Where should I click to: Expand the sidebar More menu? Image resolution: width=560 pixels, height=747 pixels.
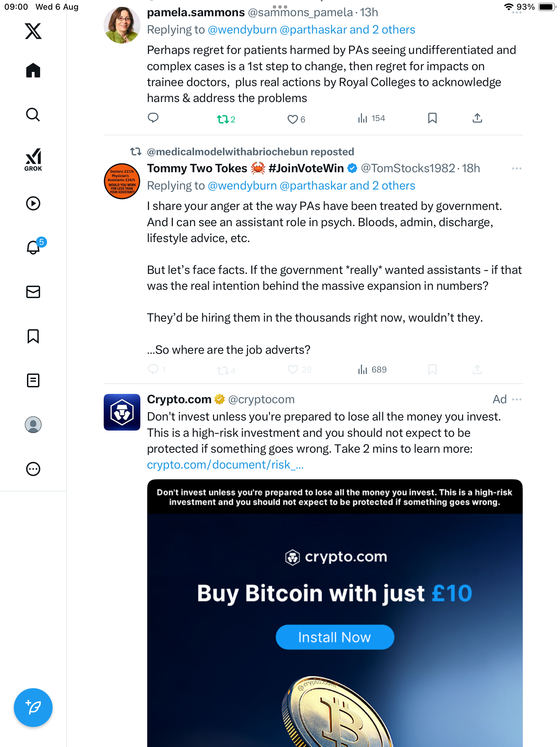(x=33, y=469)
